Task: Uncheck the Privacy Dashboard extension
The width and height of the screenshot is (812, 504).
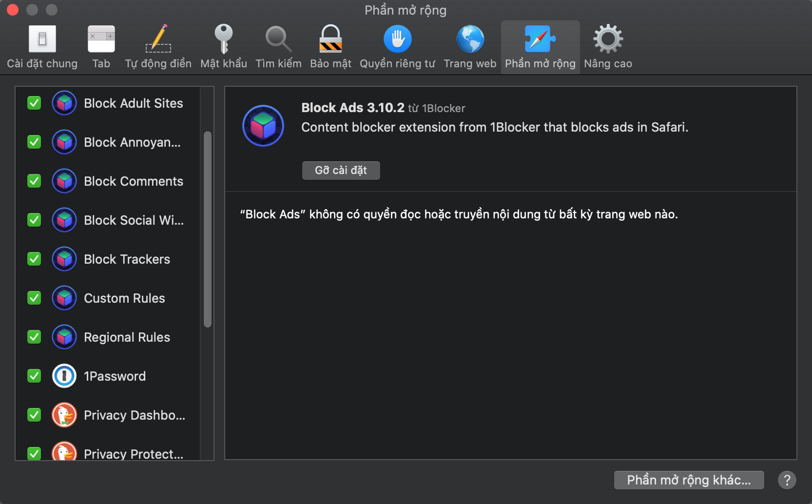Action: pos(34,415)
